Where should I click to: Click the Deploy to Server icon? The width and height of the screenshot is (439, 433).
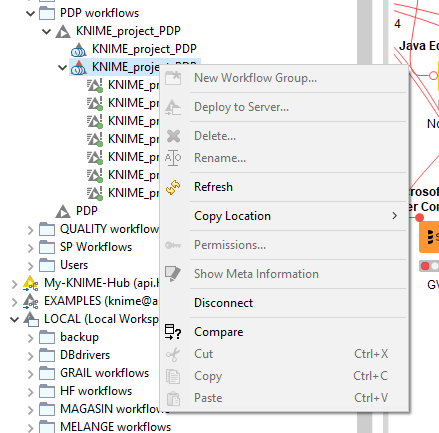(x=173, y=107)
